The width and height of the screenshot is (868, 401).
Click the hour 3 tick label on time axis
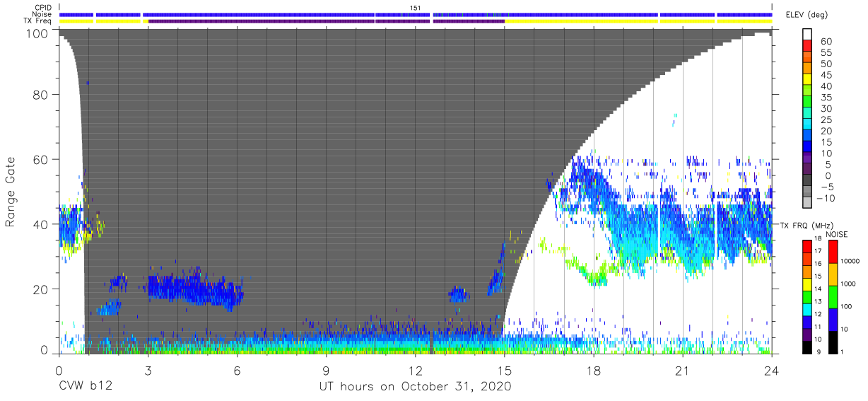click(x=148, y=371)
